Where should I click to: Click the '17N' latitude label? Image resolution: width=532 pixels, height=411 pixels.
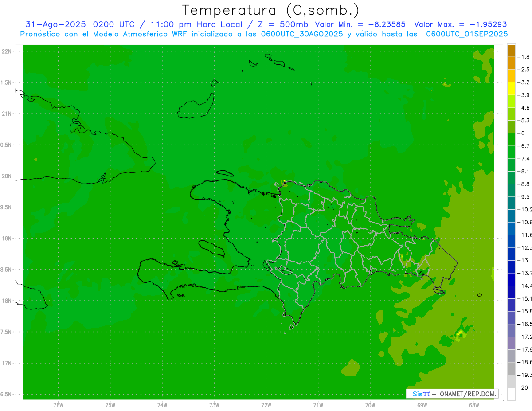click(x=7, y=364)
